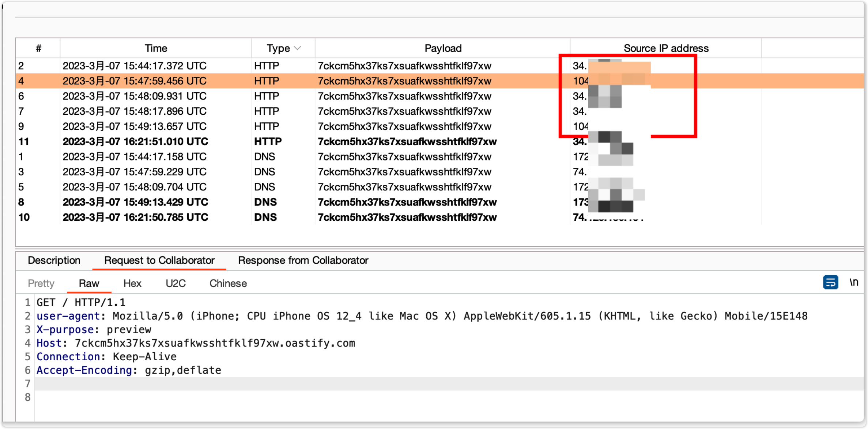Viewport: 868px width, 429px height.
Task: Click the 'GET / HTTP/1.1' request line
Action: pyautogui.click(x=81, y=303)
